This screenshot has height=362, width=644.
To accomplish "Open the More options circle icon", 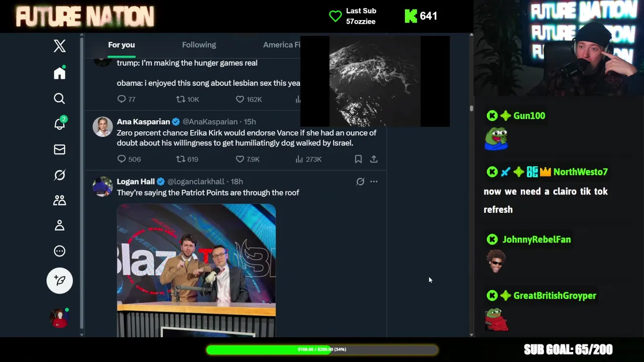I will click(x=59, y=251).
